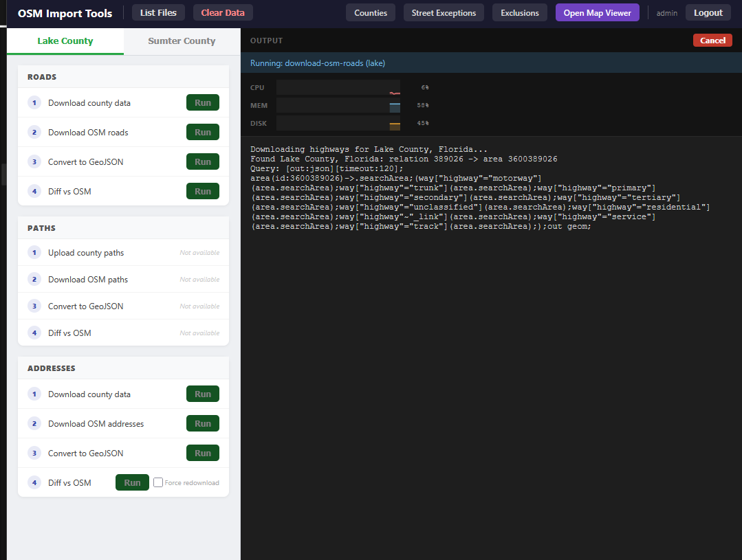Cancel the running job

tap(712, 41)
